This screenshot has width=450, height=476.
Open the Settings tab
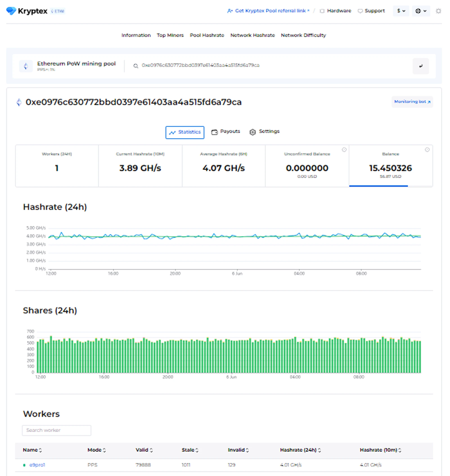(x=264, y=131)
